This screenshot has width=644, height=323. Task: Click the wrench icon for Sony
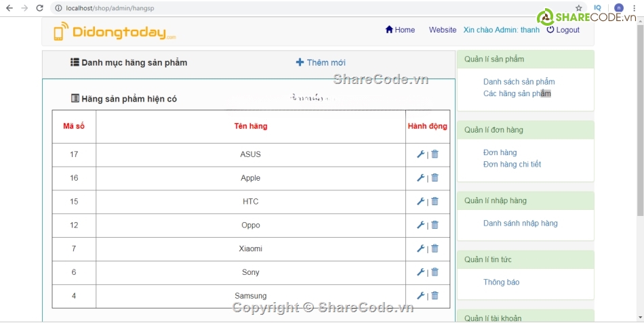pyautogui.click(x=420, y=272)
